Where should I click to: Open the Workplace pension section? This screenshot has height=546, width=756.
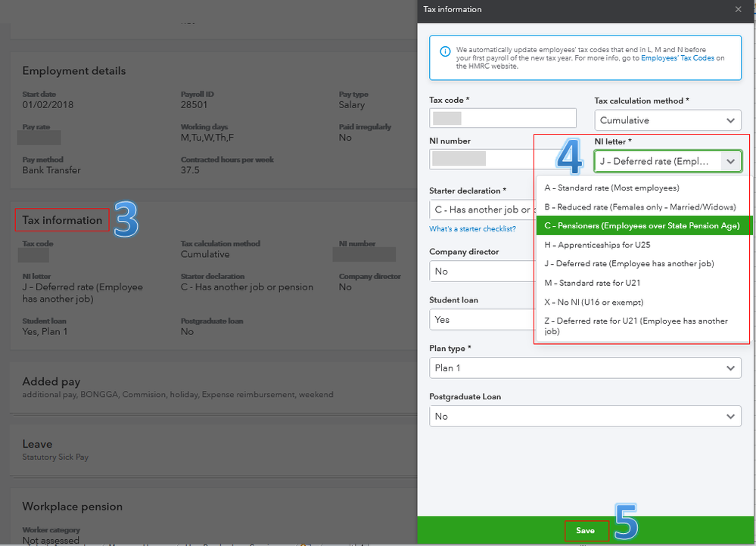pos(73,507)
